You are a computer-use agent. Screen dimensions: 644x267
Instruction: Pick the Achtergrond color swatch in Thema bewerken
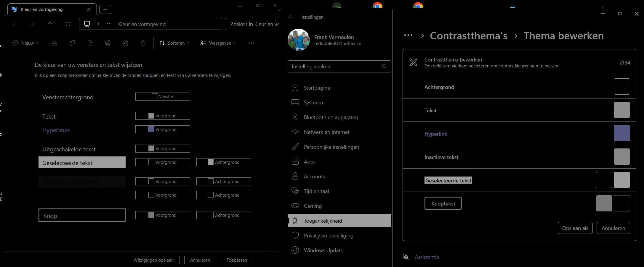coord(622,87)
